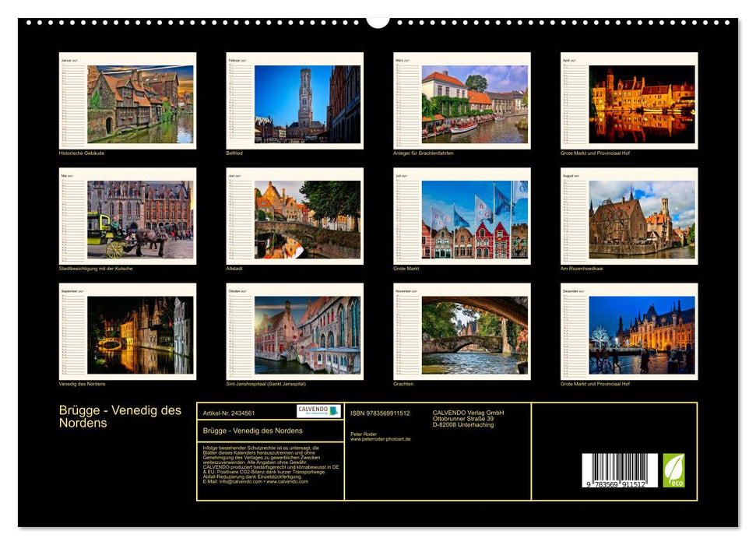The height and width of the screenshot is (545, 756).
Task: Click the 'CALVENDO Verlag GmbH' address
Action: coord(468,419)
